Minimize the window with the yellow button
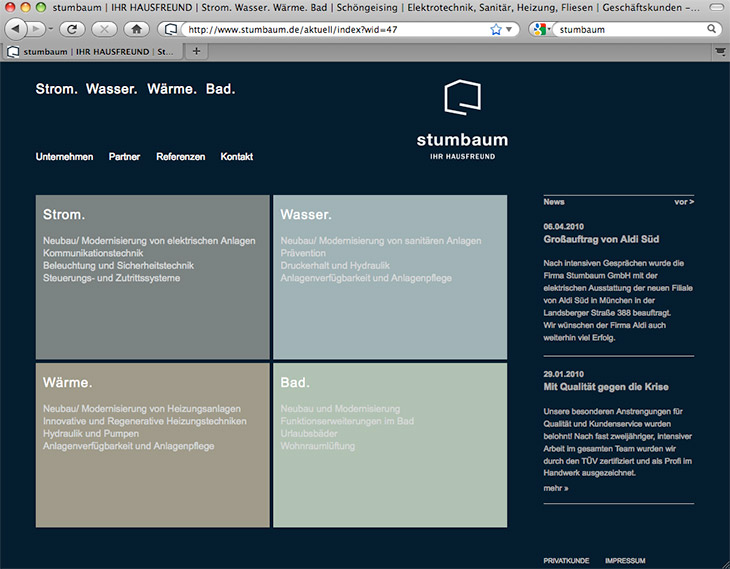Viewport: 730px width, 569px height. (x=26, y=7)
